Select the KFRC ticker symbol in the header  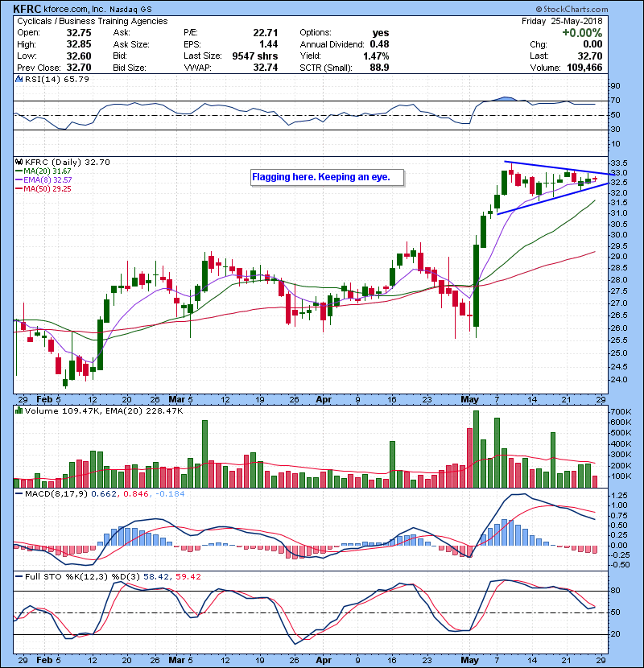(27, 9)
